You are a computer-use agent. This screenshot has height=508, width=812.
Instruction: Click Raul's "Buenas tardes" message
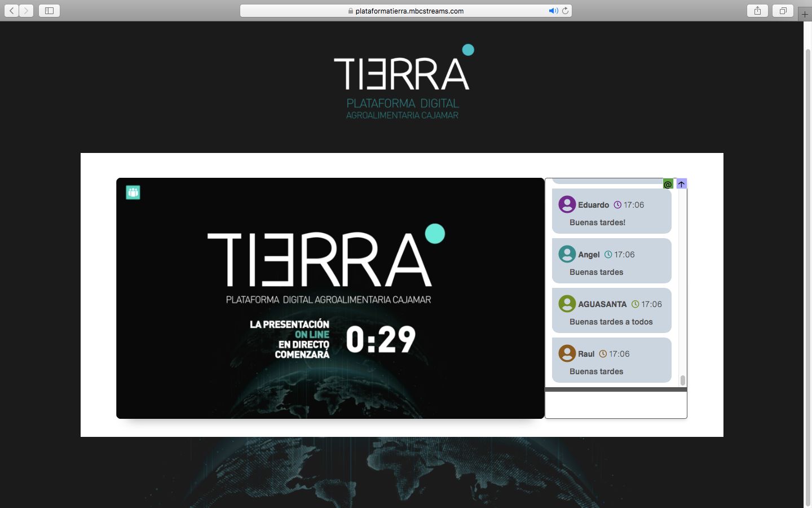coord(596,371)
